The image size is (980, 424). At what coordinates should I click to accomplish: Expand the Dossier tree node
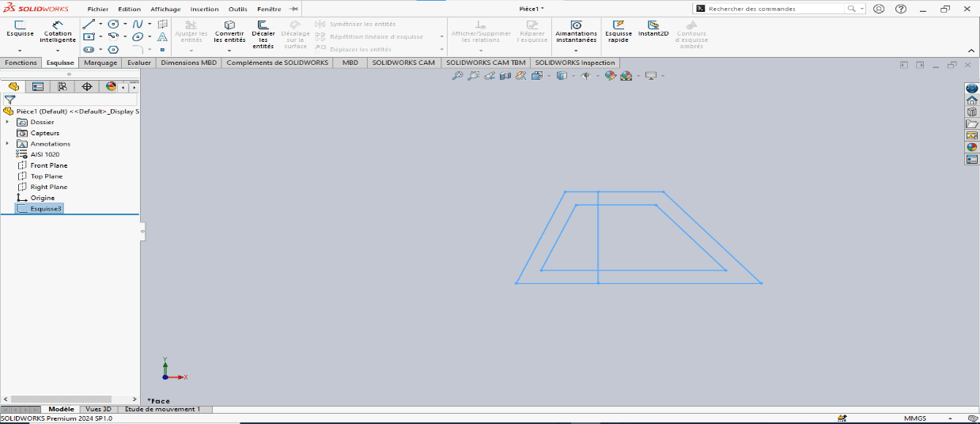click(8, 122)
